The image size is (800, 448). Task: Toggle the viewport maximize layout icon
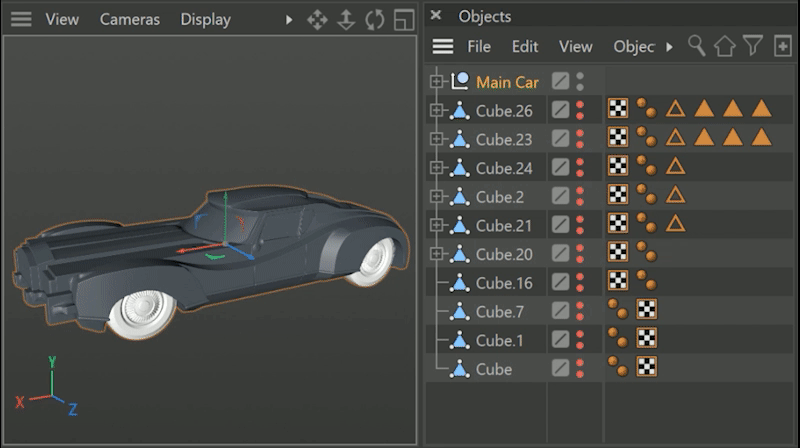[x=403, y=19]
